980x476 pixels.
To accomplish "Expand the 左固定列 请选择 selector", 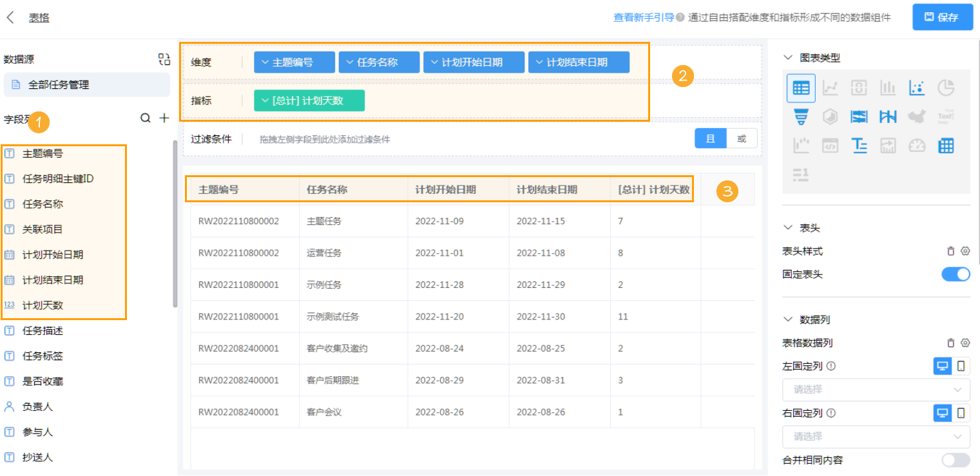I will coord(876,390).
